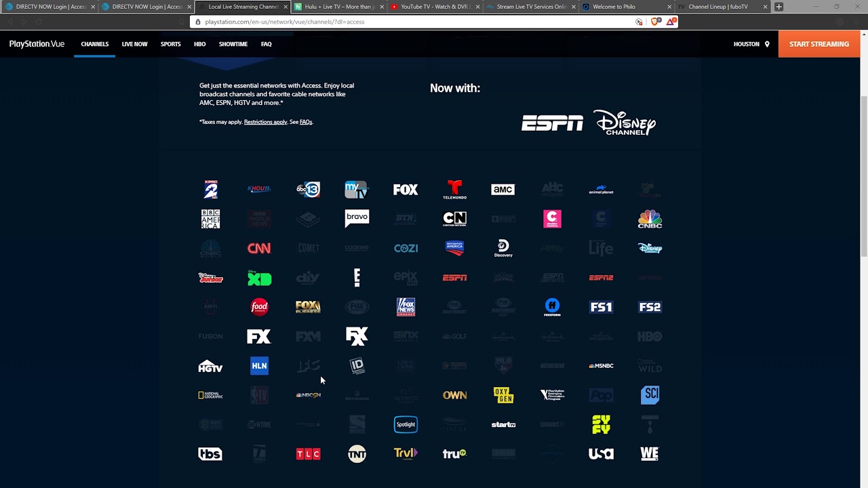Select the ESPN2 channel logo
The image size is (868, 488).
(601, 277)
